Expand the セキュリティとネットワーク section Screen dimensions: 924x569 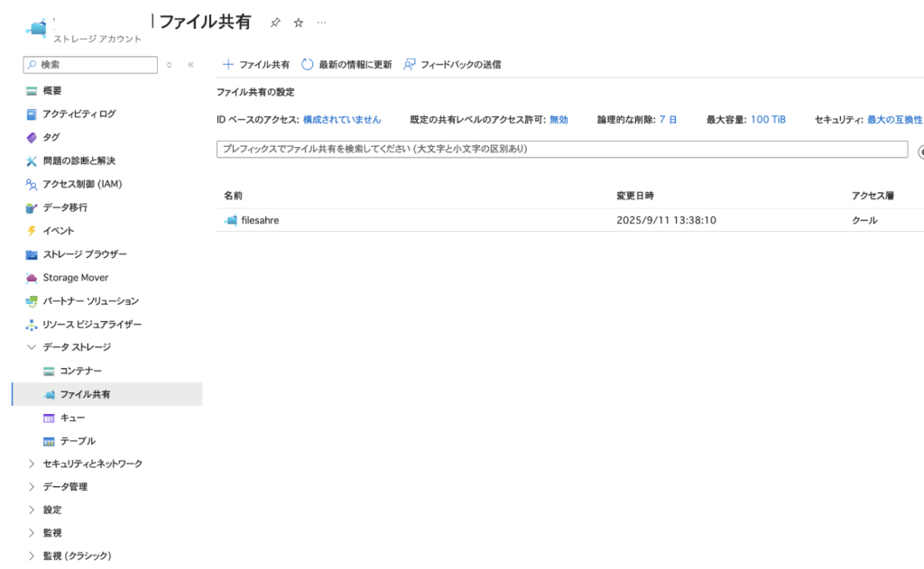(x=32, y=463)
